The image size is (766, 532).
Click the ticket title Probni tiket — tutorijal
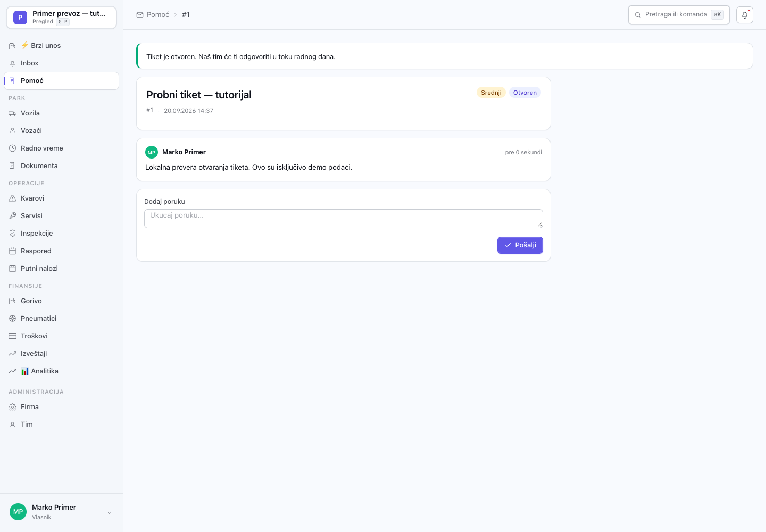(199, 95)
